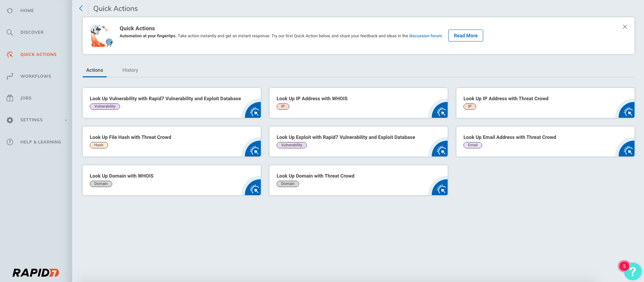
Task: Click the Hash tag on File Hash card
Action: (x=99, y=145)
